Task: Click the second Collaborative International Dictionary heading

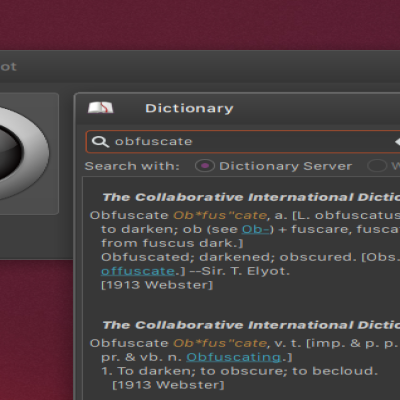Action: pos(251,325)
